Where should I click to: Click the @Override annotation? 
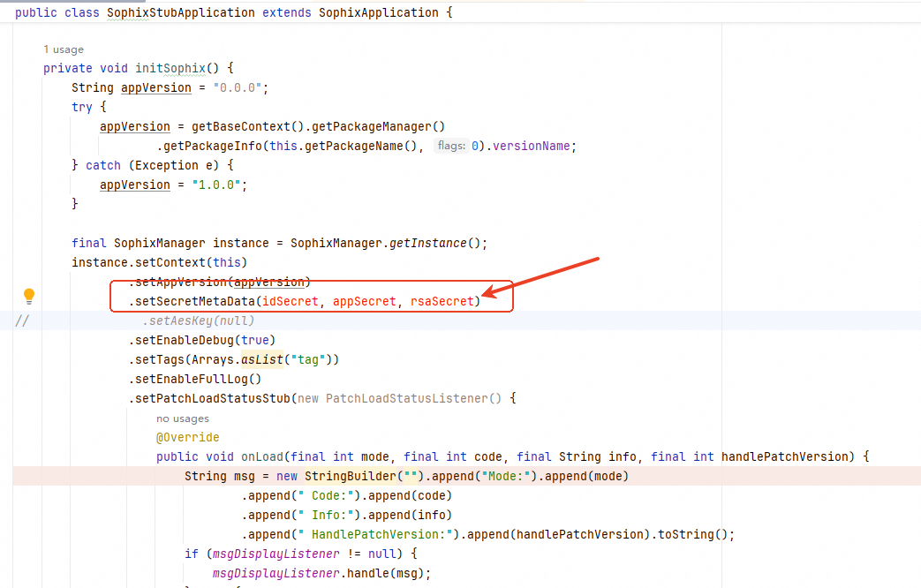187,438
